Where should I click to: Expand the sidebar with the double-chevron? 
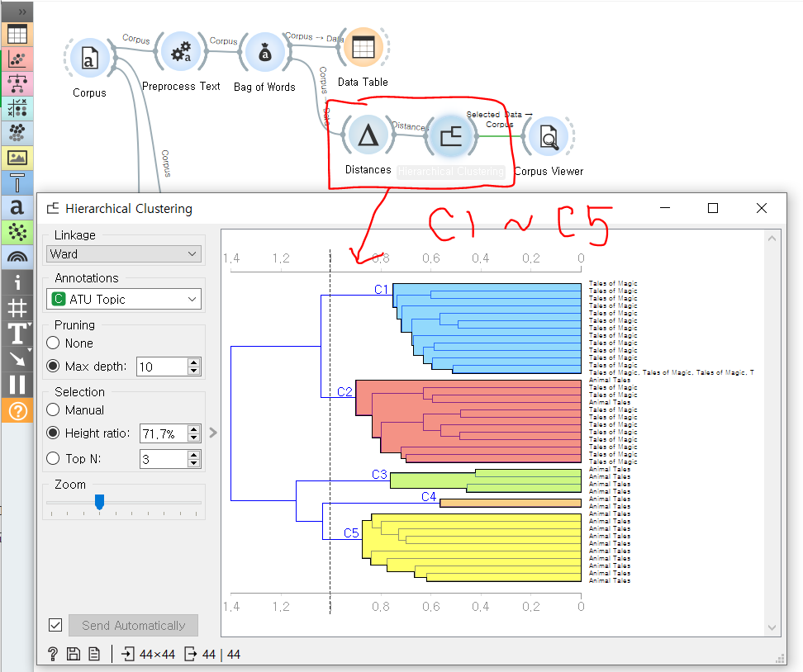(x=22, y=12)
